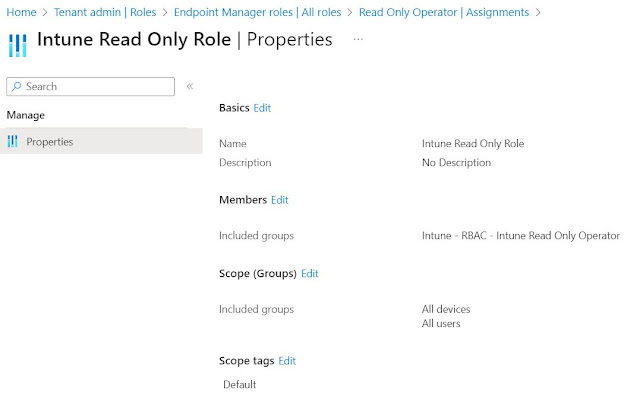The image size is (640, 412).
Task: Click 'Included groups' label under Scope (Groups)
Action: (256, 309)
